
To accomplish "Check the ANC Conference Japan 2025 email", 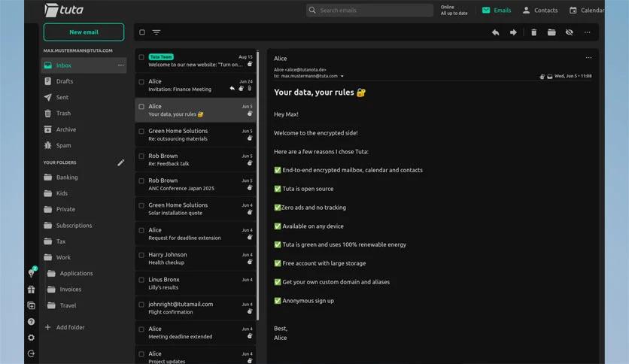I will click(141, 180).
